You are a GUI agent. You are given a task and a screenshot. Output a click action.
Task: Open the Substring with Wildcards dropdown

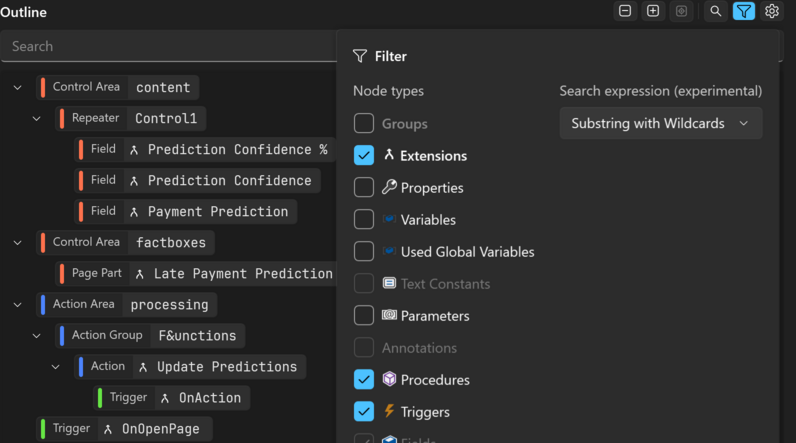660,123
